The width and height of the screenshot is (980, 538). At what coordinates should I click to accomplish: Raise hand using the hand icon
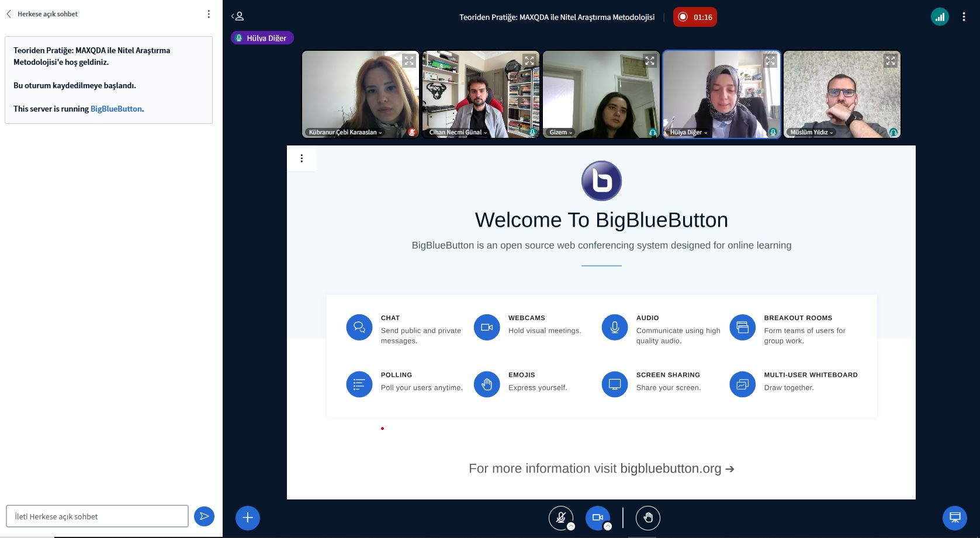647,518
